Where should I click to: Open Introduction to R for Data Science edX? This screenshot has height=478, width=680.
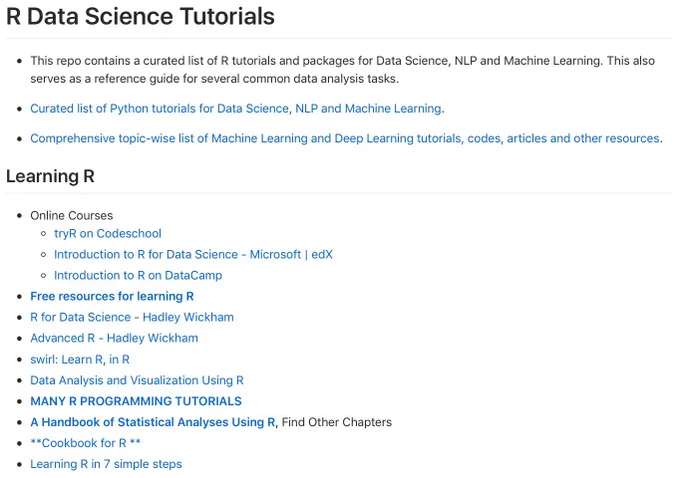[x=193, y=254]
